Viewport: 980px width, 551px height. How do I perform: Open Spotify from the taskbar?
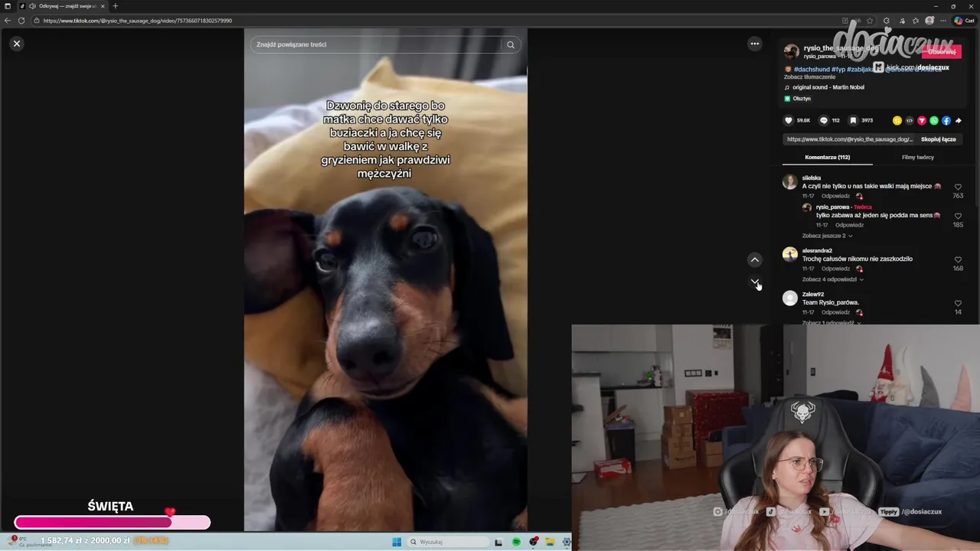(x=516, y=542)
